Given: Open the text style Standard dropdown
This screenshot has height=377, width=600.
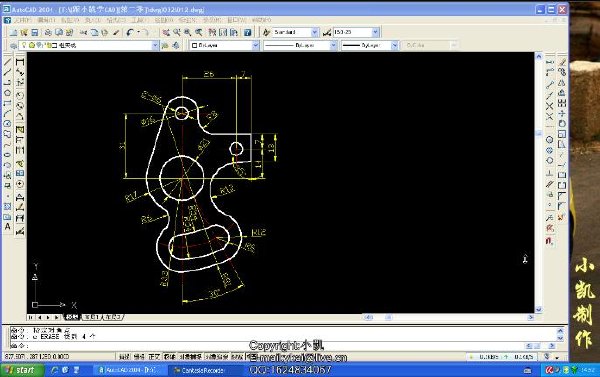Looking at the screenshot, I should click(314, 33).
